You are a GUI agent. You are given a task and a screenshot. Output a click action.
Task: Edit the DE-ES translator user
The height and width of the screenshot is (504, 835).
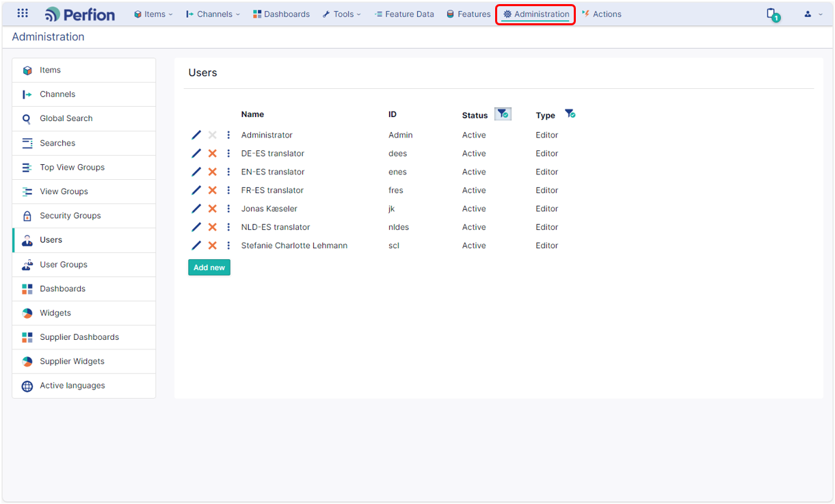click(196, 154)
